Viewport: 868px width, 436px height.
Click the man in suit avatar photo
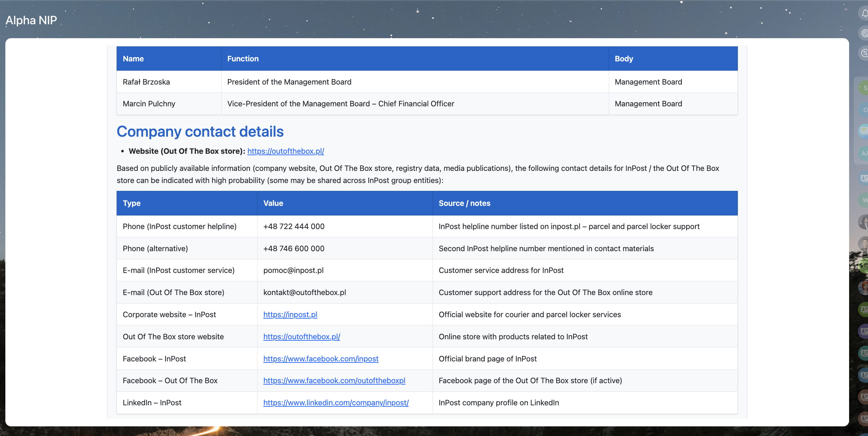(864, 244)
